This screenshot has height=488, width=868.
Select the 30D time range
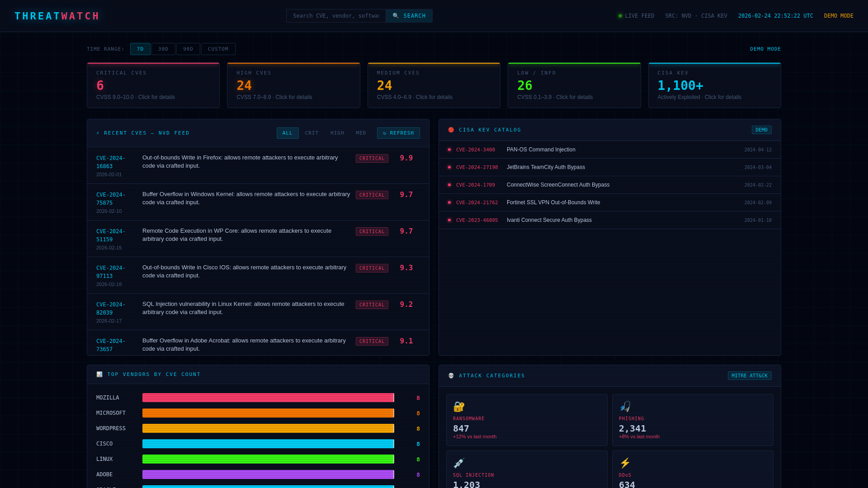pyautogui.click(x=163, y=49)
